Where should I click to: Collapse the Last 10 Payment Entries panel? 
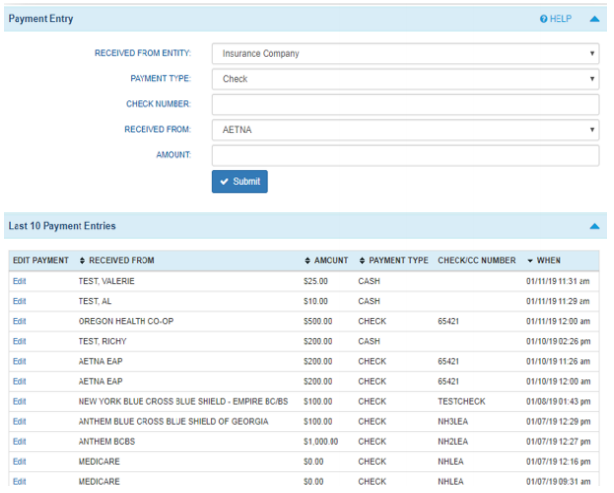coord(594,227)
